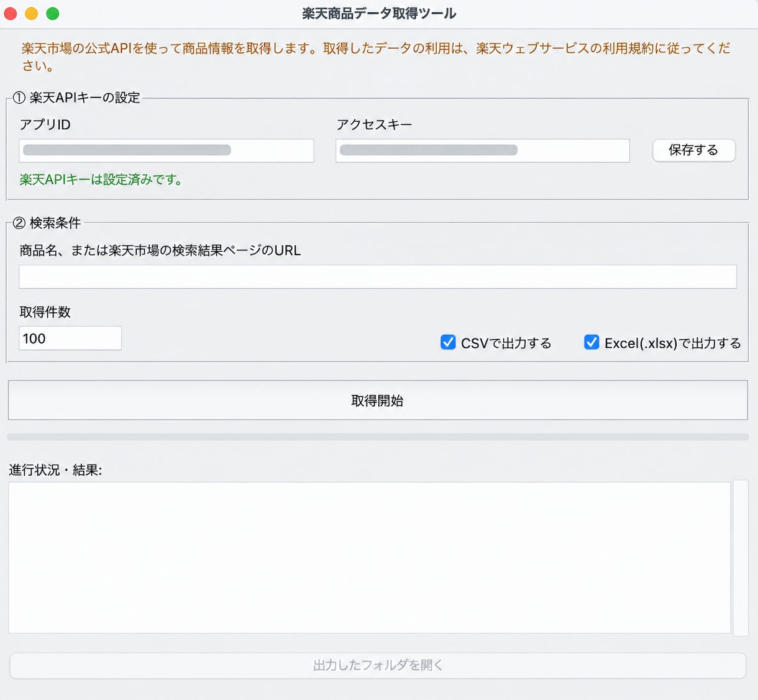758x700 pixels.
Task: Click the ② 検索条件 group title
Action: (x=47, y=222)
